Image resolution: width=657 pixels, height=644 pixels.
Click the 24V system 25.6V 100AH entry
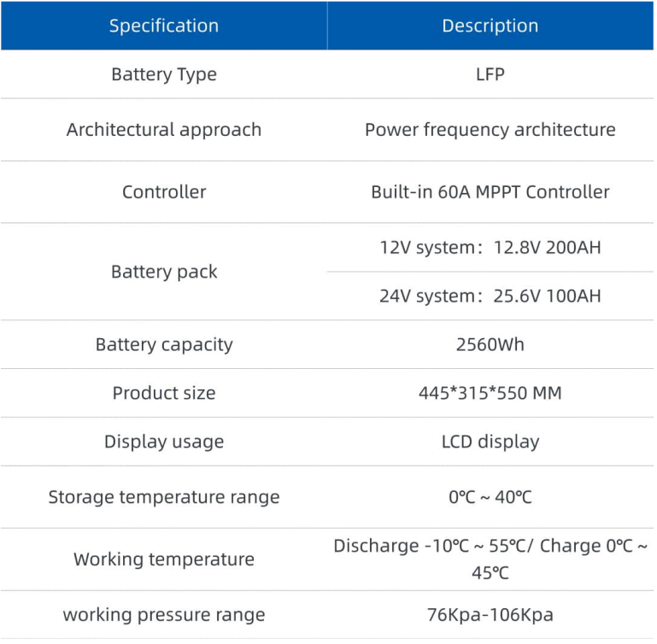pyautogui.click(x=490, y=296)
